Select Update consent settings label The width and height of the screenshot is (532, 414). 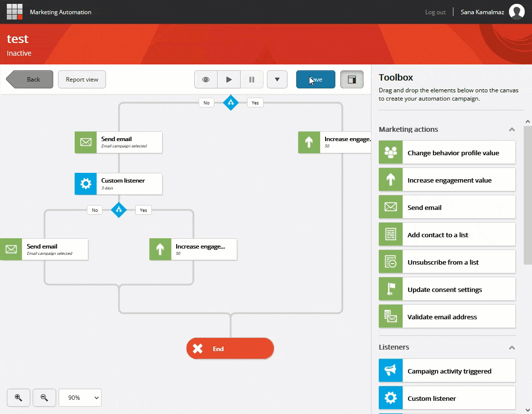point(445,290)
